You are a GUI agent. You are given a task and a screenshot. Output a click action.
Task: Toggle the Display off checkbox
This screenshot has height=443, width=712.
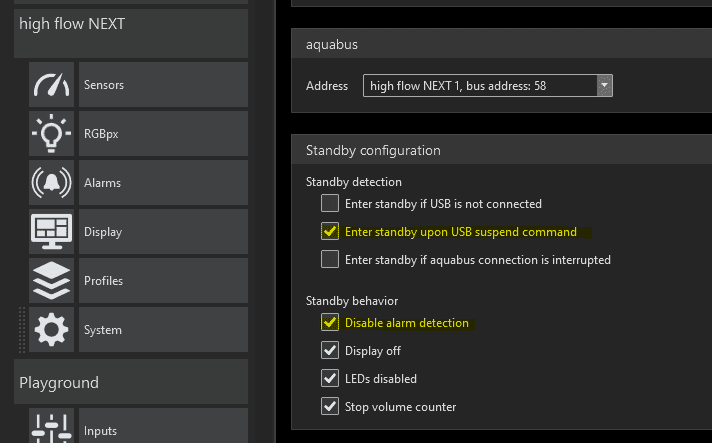coord(330,350)
